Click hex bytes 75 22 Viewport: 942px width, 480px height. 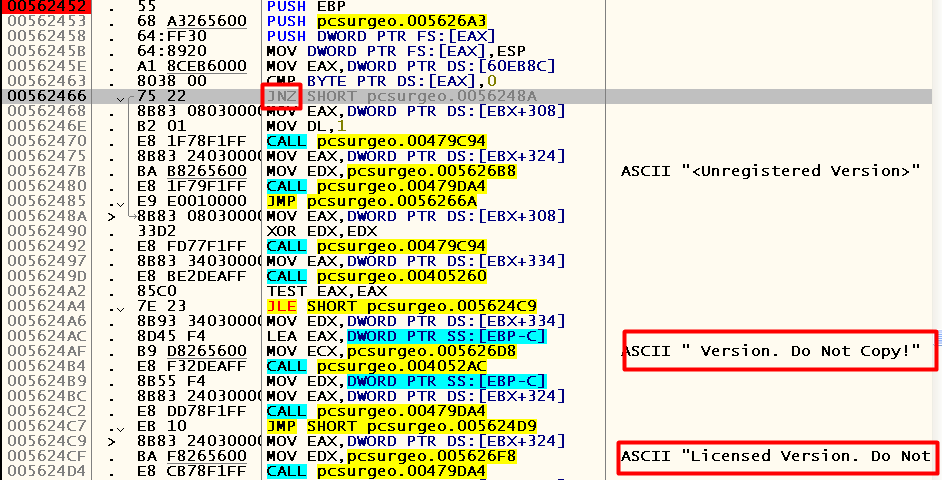tap(161, 96)
